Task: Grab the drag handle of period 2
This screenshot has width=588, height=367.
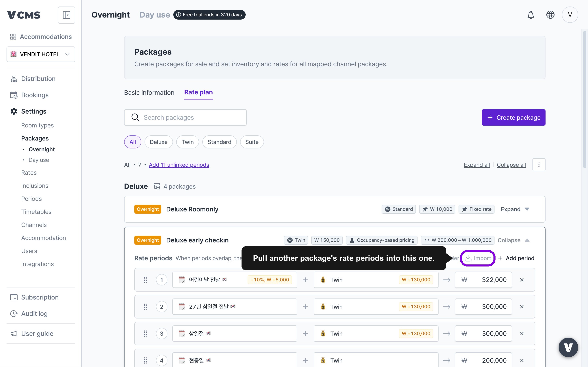Action: click(x=145, y=307)
